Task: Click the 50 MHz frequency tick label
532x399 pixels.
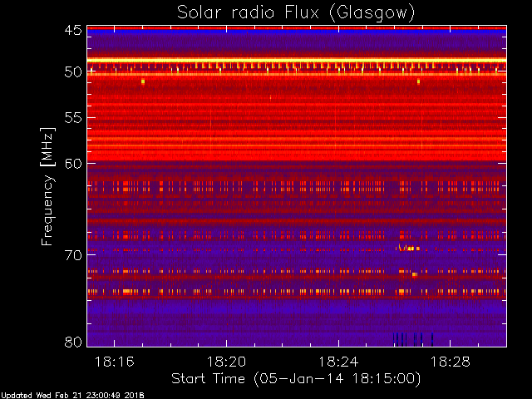Action: pos(73,71)
